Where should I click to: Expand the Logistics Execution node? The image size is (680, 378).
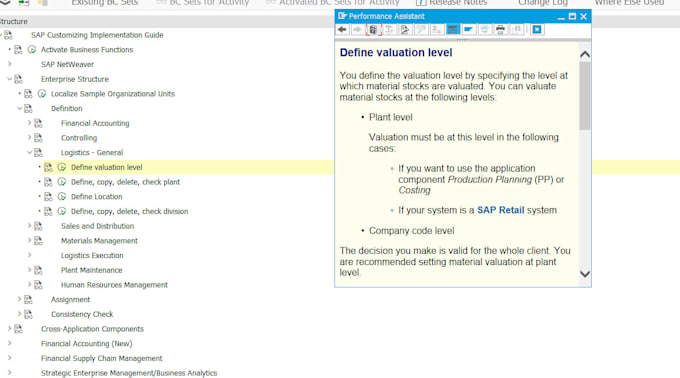(x=29, y=255)
